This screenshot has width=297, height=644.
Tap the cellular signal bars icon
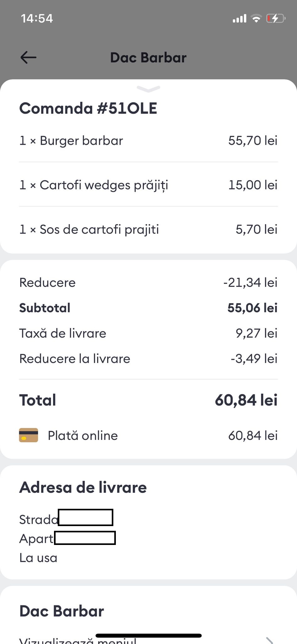coord(240,19)
